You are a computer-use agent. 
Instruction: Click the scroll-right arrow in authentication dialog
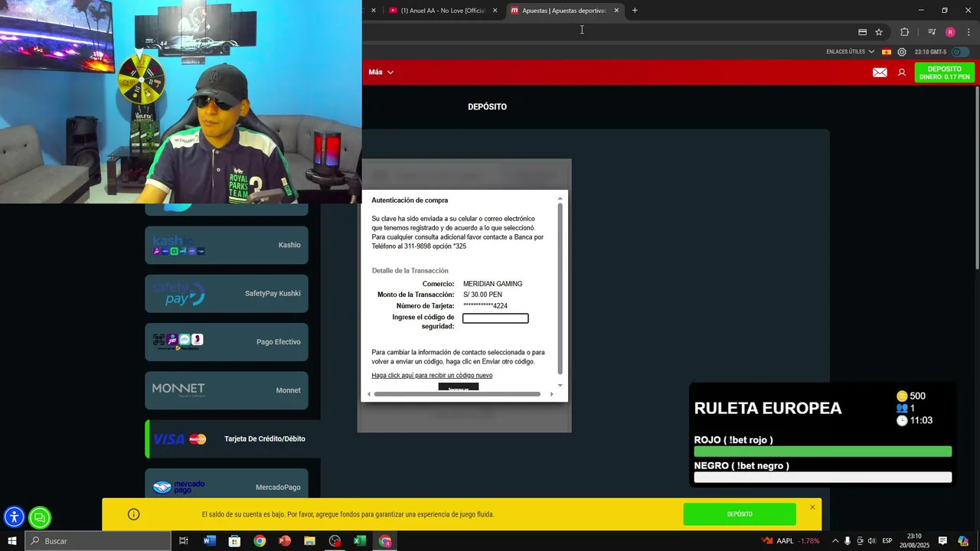pos(551,394)
